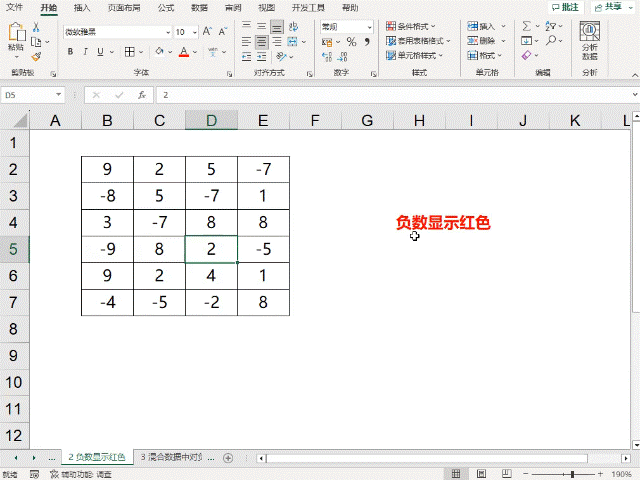Click the align left icon
640x480 pixels.
(x=246, y=42)
